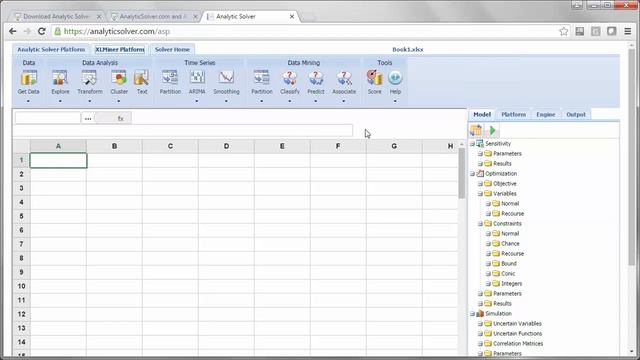This screenshot has width=640, height=360.
Task: Open the Smoothing tool
Action: (x=226, y=82)
